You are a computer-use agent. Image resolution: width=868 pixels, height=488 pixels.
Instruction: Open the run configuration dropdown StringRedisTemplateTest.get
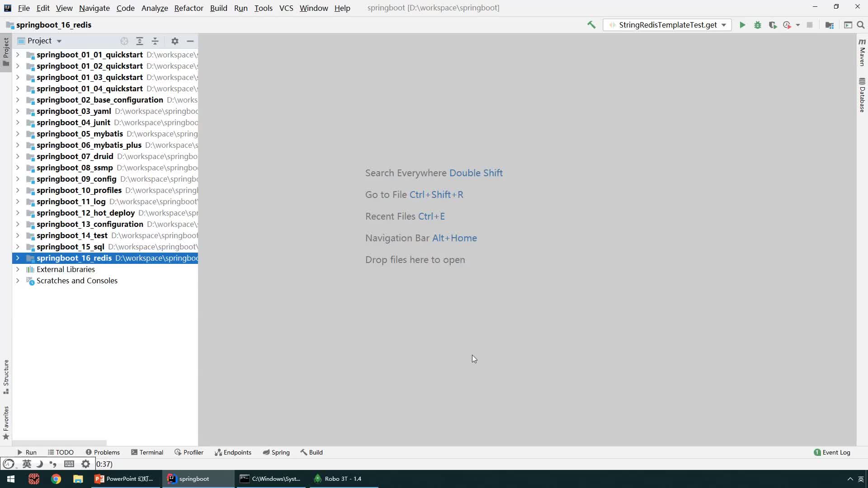[667, 25]
